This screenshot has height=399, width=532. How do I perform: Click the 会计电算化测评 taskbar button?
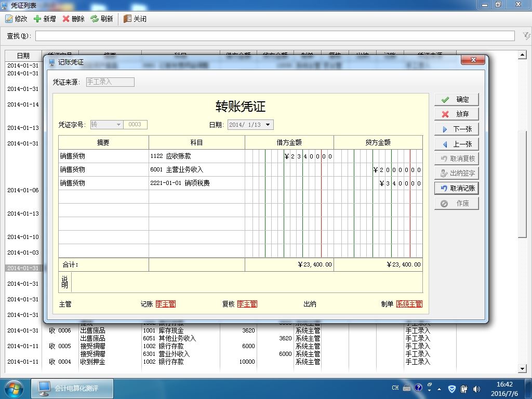[72, 389]
